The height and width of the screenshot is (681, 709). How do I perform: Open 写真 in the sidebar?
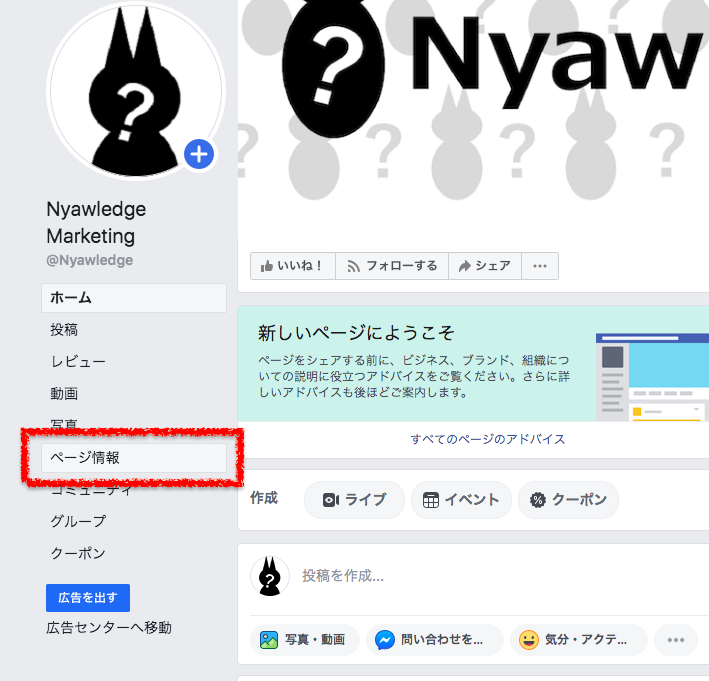click(x=64, y=423)
